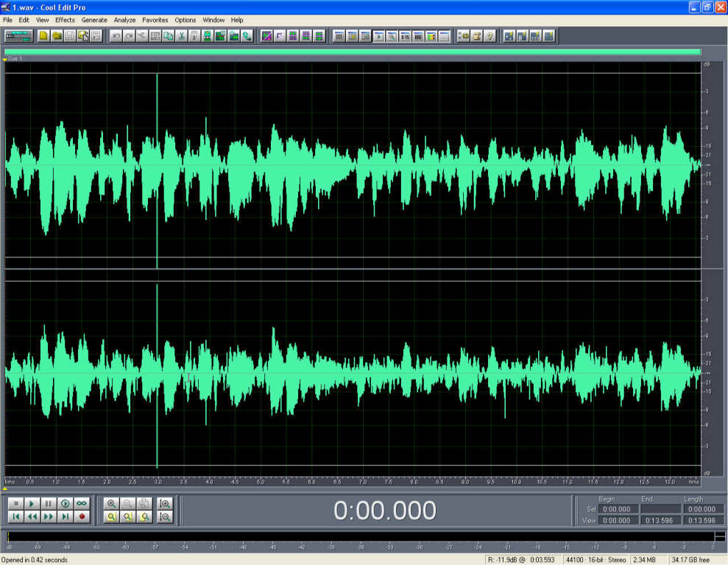Click the Cue 1 marker on the timeline
This screenshot has height=565, width=728.
tap(6, 59)
